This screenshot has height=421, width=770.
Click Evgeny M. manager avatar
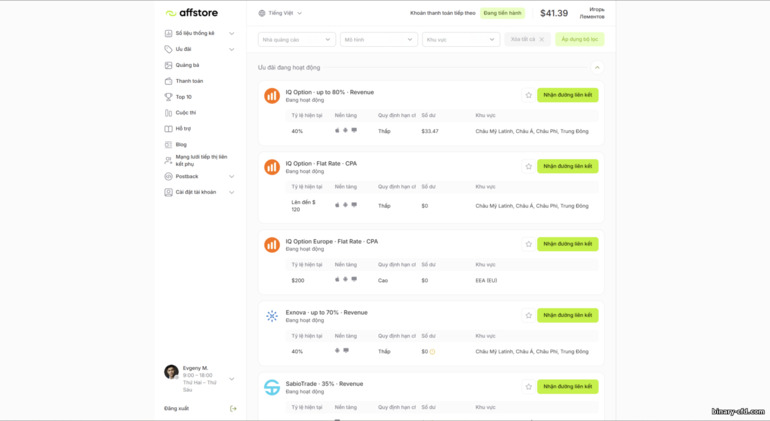pos(171,372)
